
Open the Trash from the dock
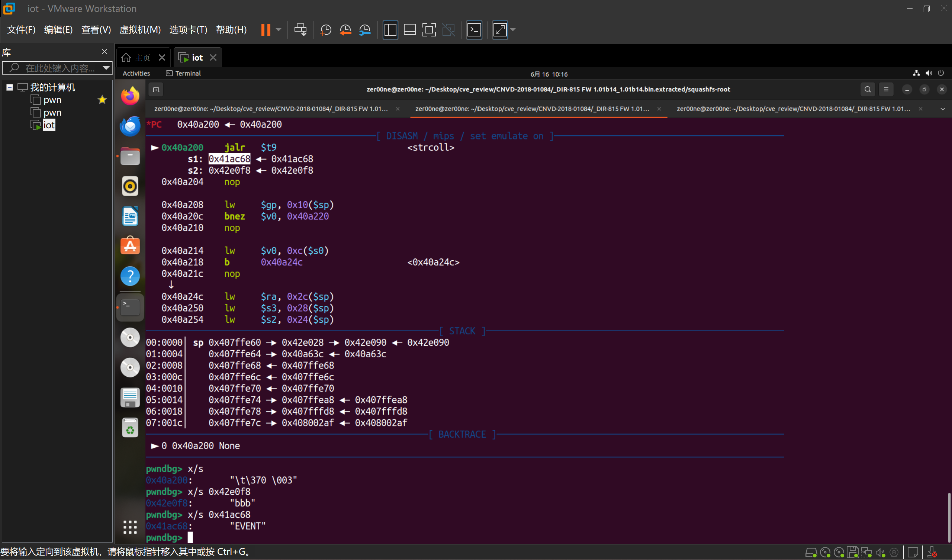[x=130, y=428]
